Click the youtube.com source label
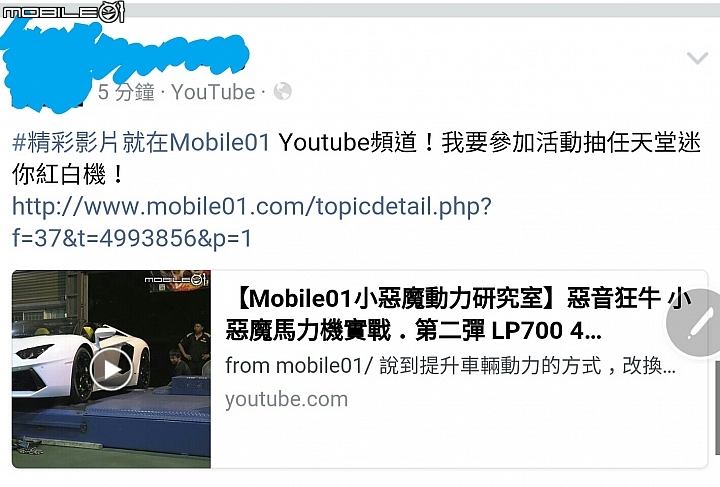 coord(287,399)
